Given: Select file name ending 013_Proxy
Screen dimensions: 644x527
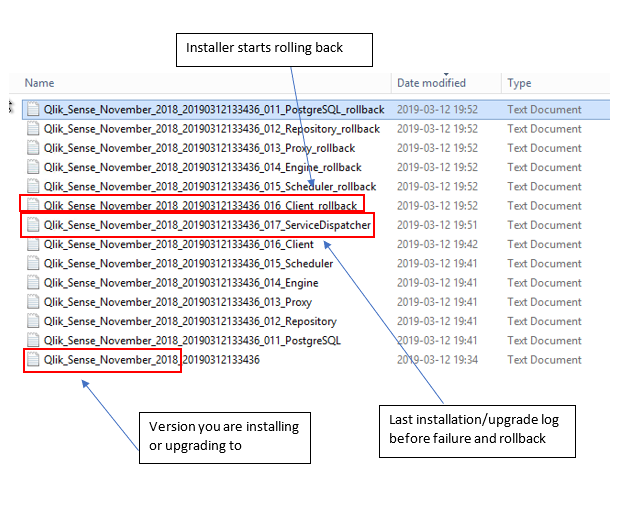Looking at the screenshot, I should [178, 302].
